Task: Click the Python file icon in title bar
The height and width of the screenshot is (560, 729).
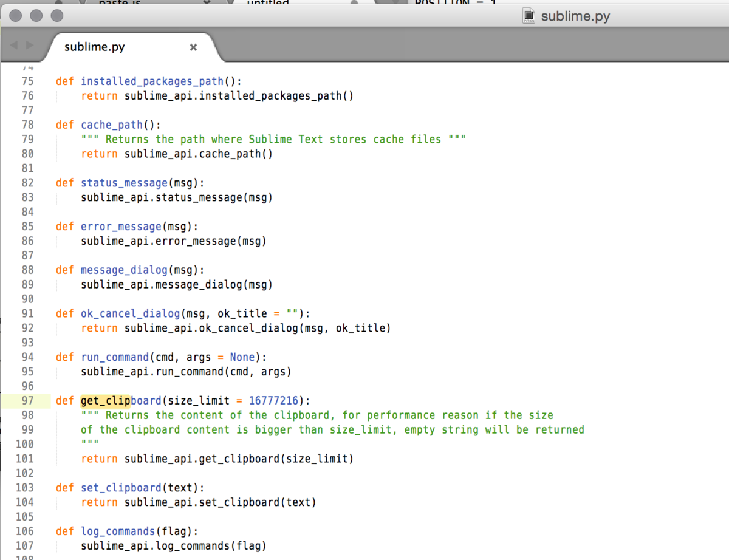Action: click(529, 16)
